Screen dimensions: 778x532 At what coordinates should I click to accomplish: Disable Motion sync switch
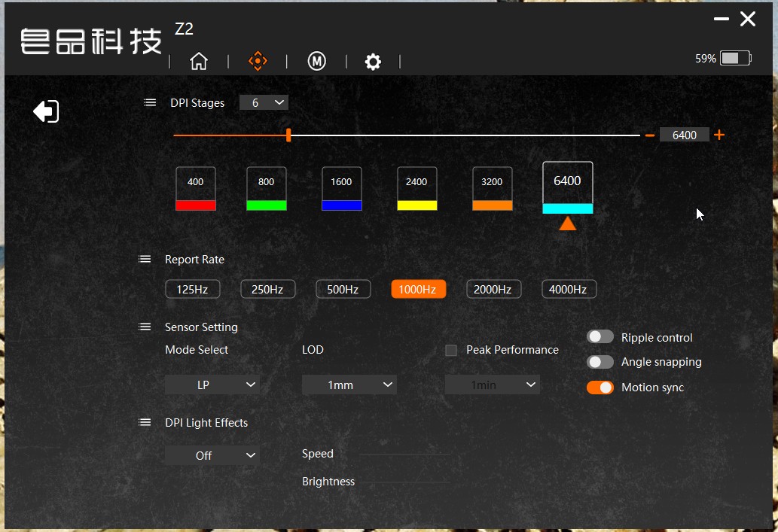(600, 388)
